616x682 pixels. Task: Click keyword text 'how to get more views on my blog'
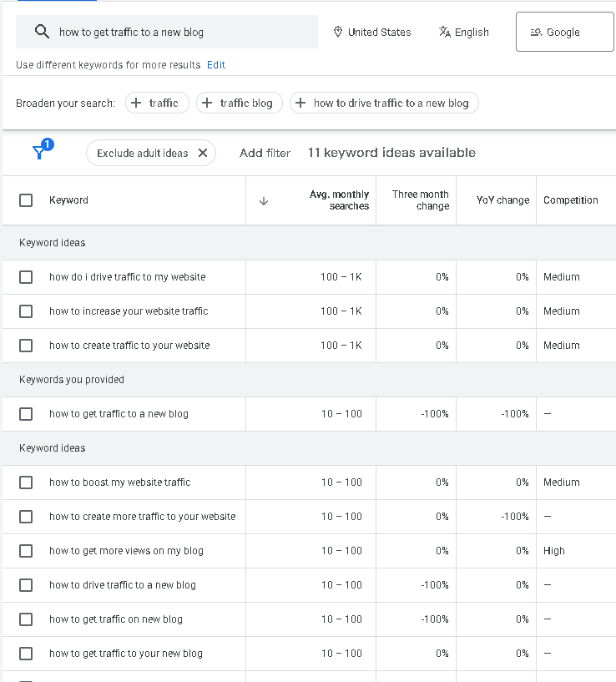[127, 551]
